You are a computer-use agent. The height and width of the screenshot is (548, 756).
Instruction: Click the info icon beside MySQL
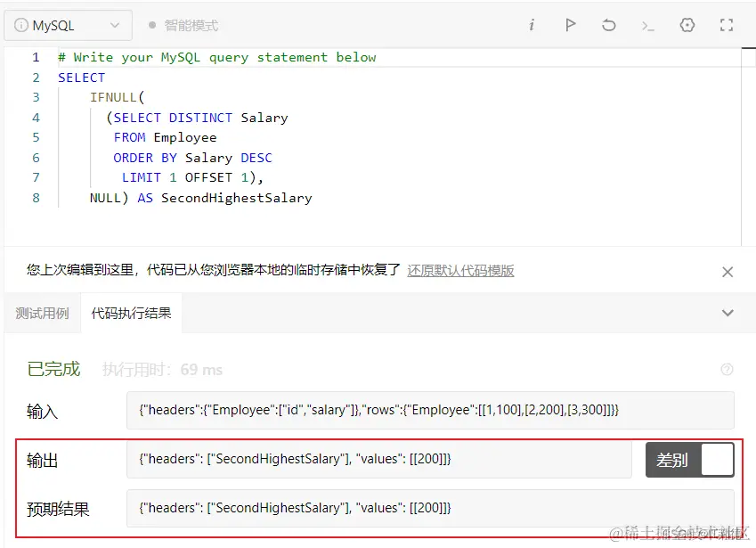click(21, 25)
